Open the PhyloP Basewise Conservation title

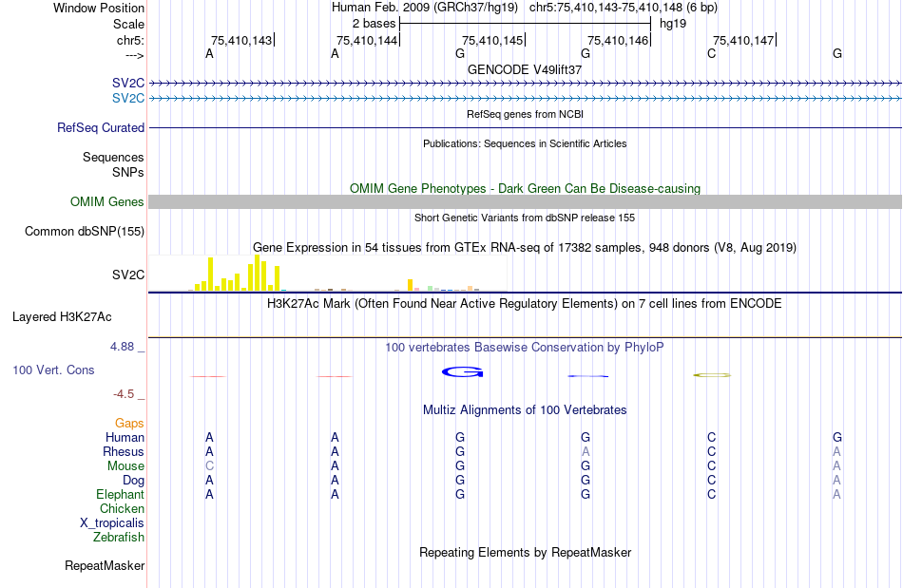pyautogui.click(x=525, y=347)
